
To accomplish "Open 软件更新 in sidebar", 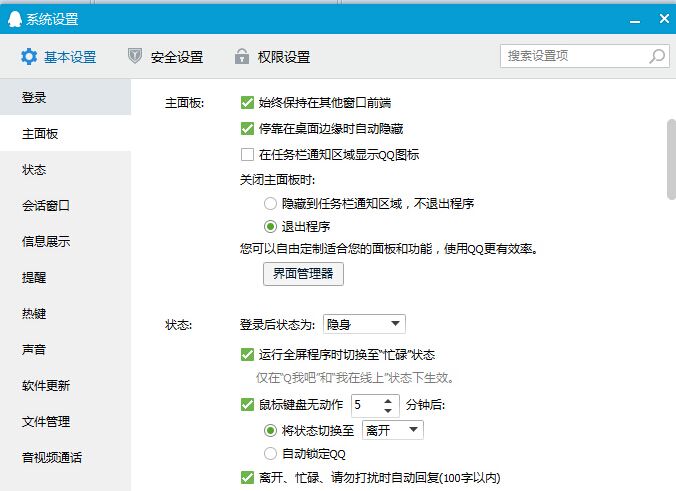I will coord(66,385).
